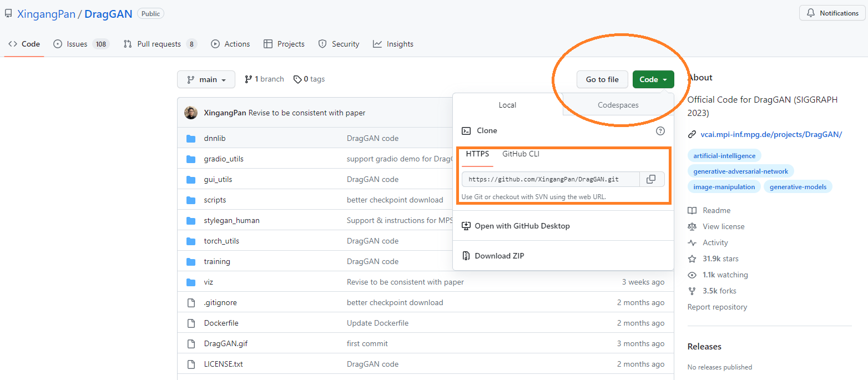Image resolution: width=868 pixels, height=380 pixels.
Task: Copy the HTTPS clone URL
Action: 652,179
